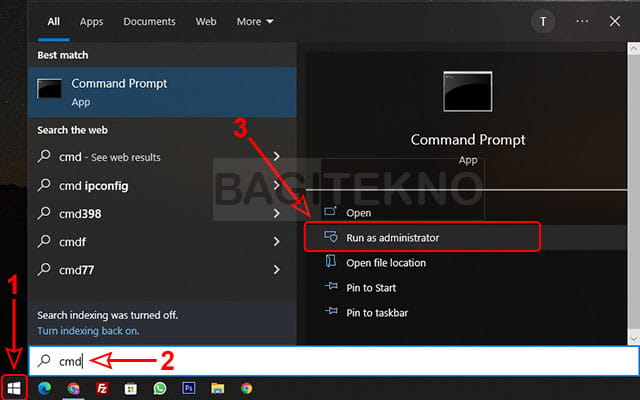Choose Open in the Command Prompt actions
Image resolution: width=640 pixels, height=400 pixels.
pos(359,213)
